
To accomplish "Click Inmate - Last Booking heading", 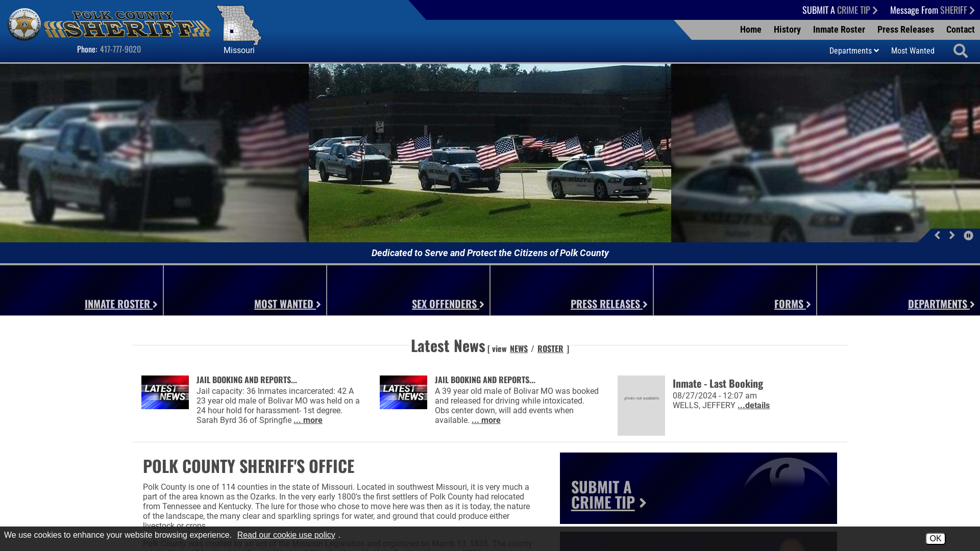I will (x=718, y=383).
